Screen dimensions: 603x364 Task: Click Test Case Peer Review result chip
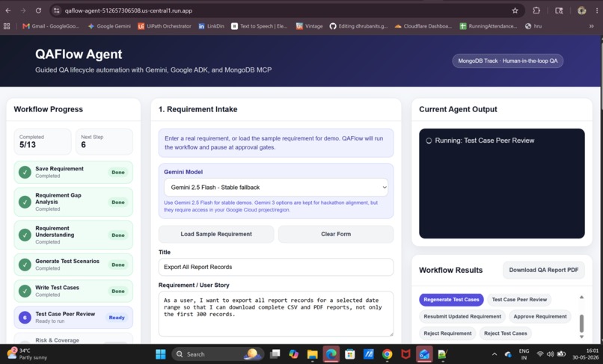point(519,300)
